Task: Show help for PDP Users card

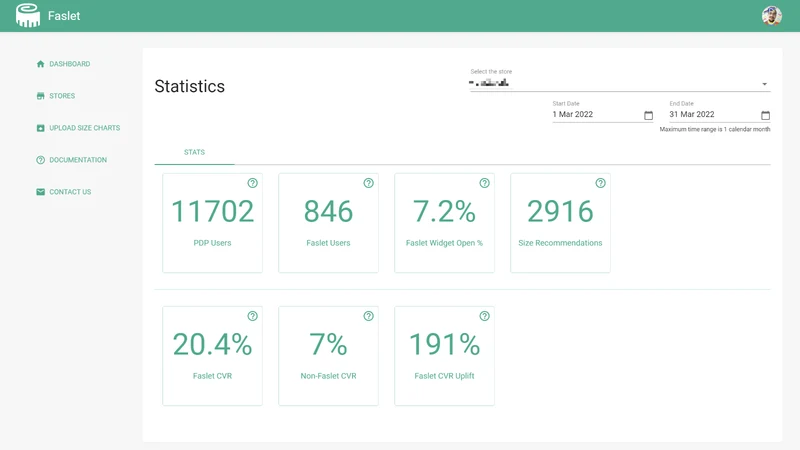Action: point(253,183)
